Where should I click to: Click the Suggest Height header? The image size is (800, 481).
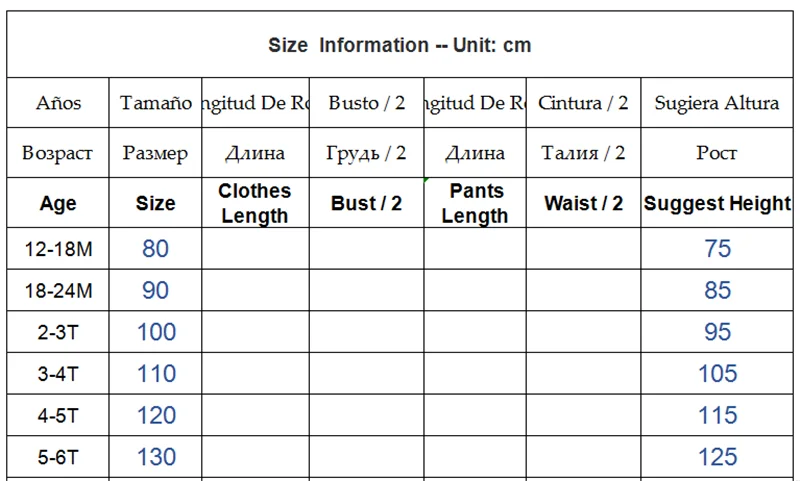[x=716, y=204]
